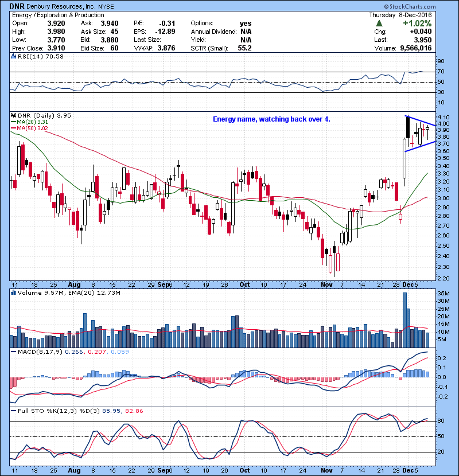Click the +1.02% percent change value
Viewport: 459px width, 476px height.
[x=417, y=24]
